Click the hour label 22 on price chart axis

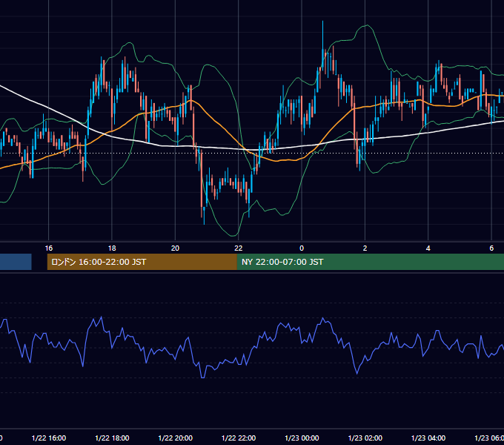[x=239, y=248]
